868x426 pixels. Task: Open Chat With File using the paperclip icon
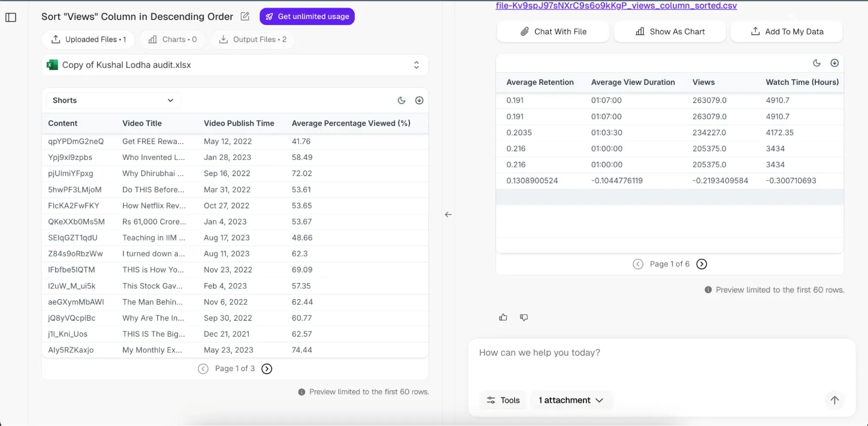click(x=525, y=31)
